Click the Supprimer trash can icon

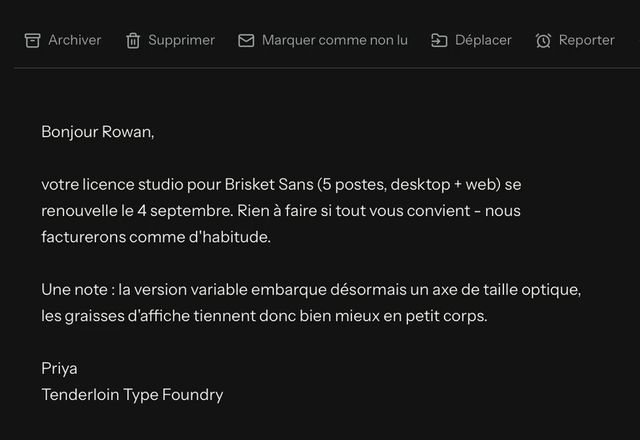click(x=133, y=40)
